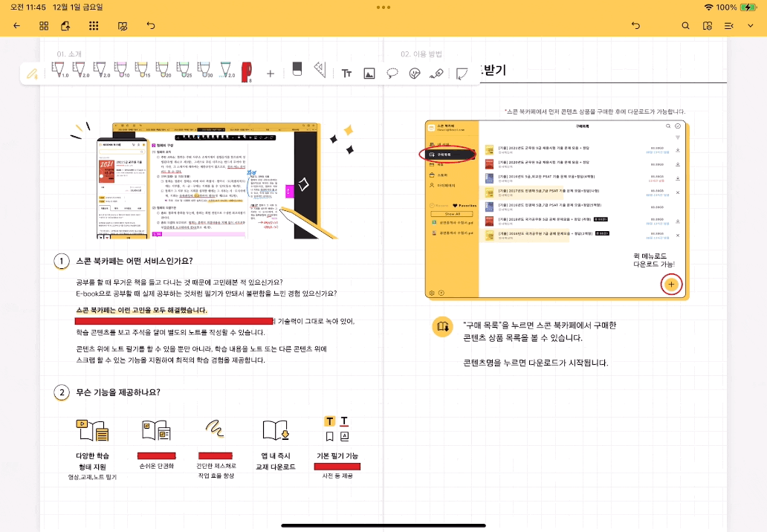Select the yellow highlighter size 15
Image resolution: width=767 pixels, height=532 pixels.
(142, 70)
